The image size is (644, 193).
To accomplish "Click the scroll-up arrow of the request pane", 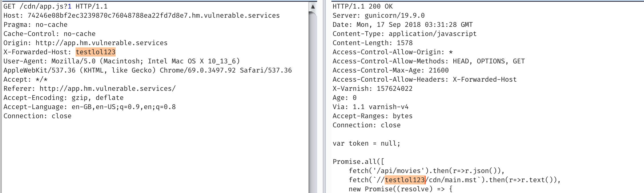I will (x=313, y=7).
